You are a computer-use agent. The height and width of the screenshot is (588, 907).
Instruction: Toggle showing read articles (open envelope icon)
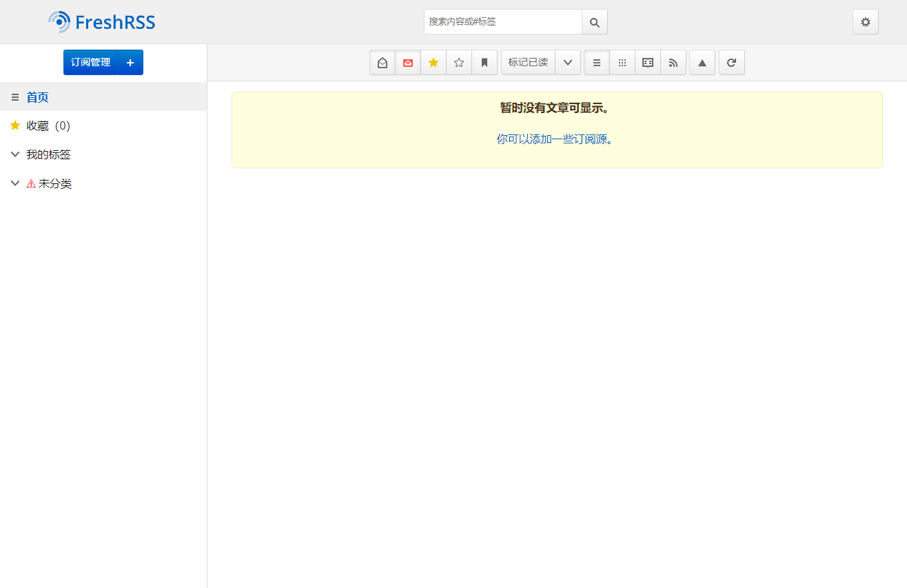(383, 63)
